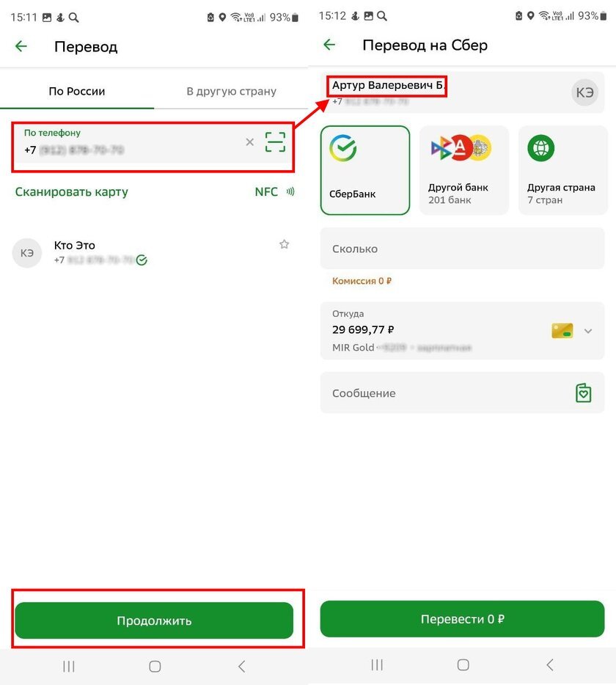Go back from the Перевод screen
616x685 pixels.
point(21,45)
